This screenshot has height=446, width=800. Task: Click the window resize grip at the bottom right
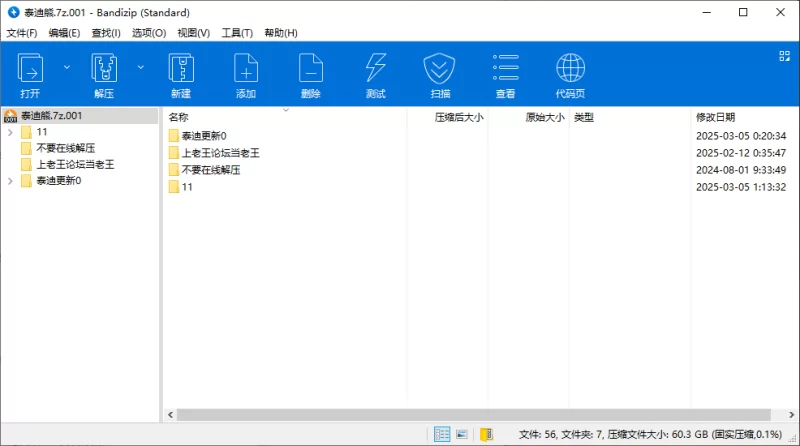(x=793, y=439)
